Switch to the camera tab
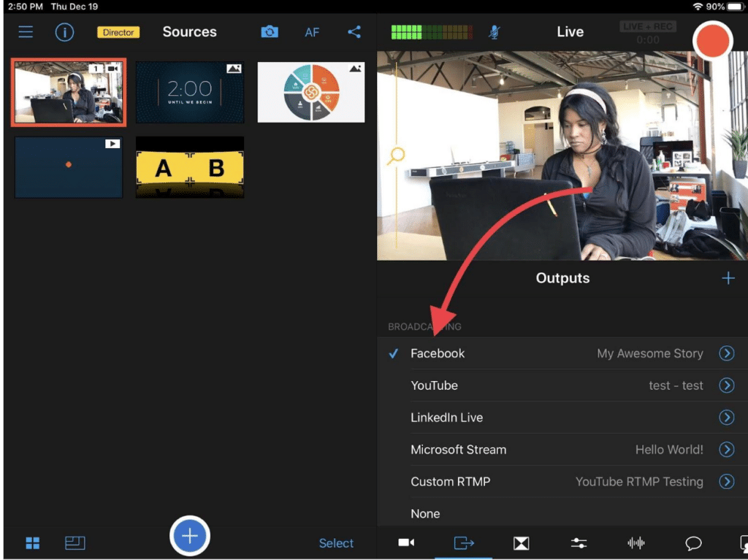 point(406,542)
